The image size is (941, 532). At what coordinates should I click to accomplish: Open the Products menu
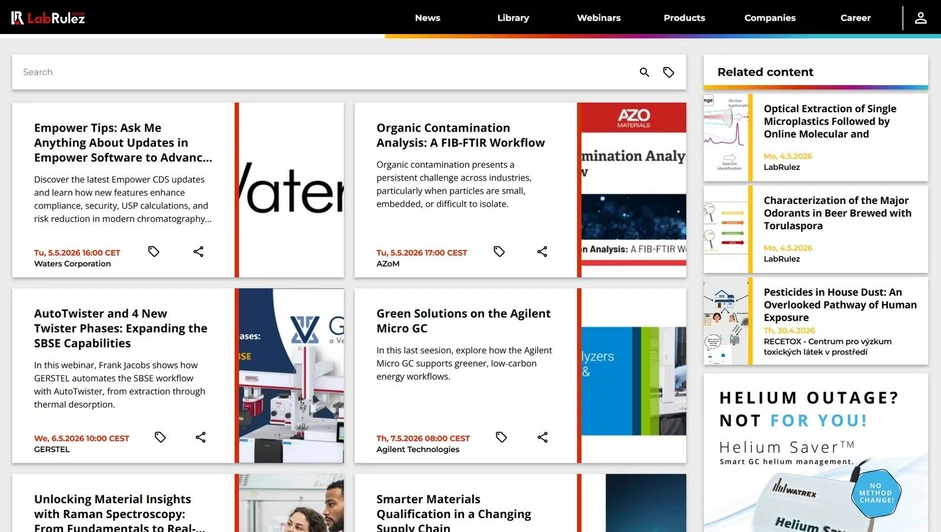coord(684,18)
